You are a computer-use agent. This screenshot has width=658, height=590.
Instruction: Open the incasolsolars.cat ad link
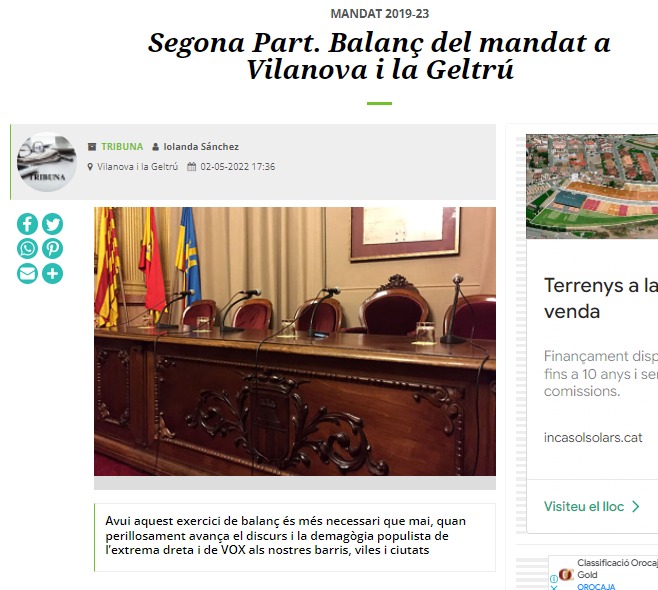point(593,438)
